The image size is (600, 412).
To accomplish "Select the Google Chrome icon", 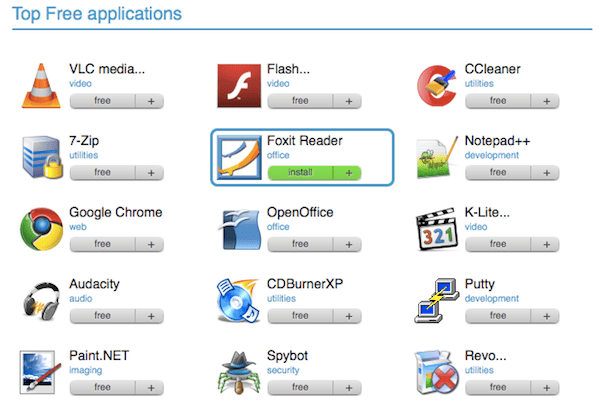I will (x=41, y=229).
